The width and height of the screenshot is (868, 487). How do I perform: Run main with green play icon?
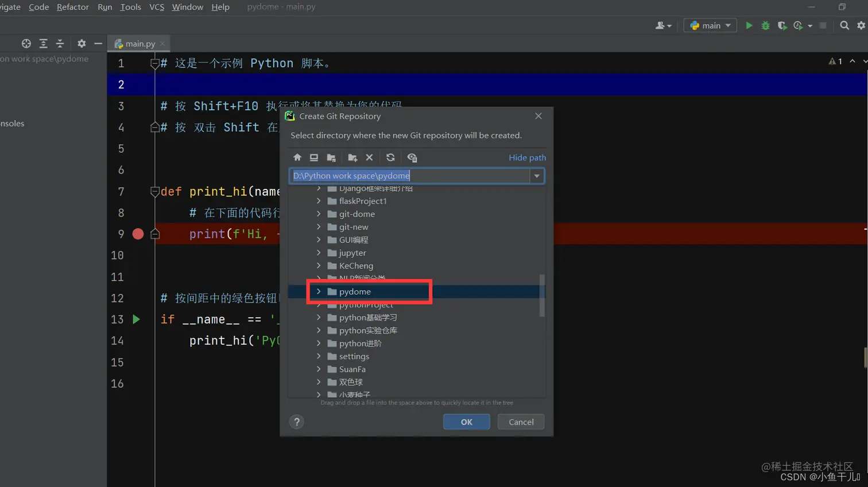point(749,25)
